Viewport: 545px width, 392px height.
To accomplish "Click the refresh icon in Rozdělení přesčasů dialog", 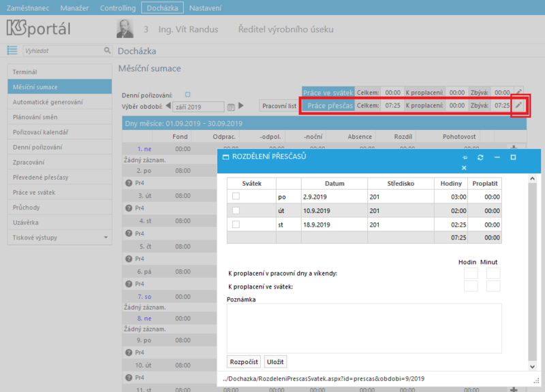I will point(480,157).
